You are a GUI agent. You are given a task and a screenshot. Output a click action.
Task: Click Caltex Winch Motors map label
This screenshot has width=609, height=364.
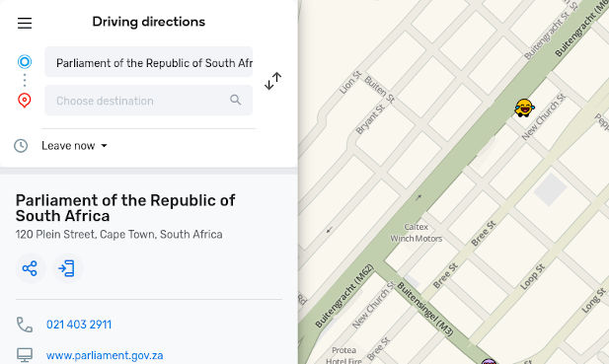point(417,233)
